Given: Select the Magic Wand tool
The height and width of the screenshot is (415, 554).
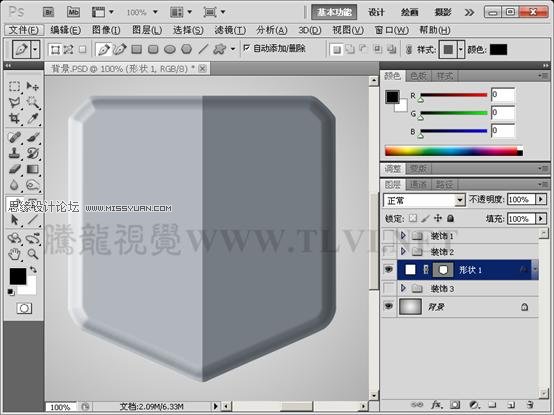Looking at the screenshot, I should tap(33, 102).
